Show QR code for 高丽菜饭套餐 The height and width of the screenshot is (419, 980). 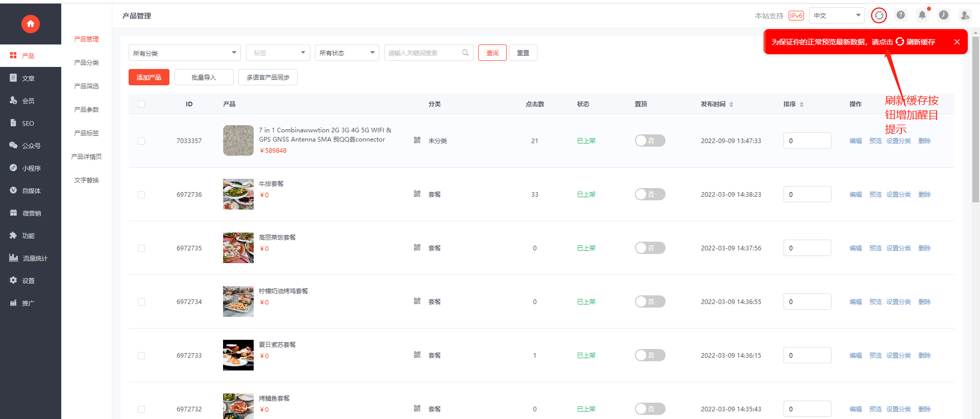point(417,247)
